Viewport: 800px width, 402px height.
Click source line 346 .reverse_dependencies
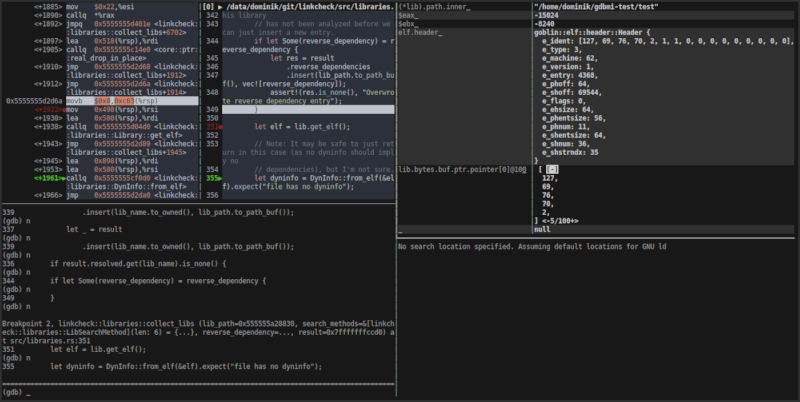pos(328,67)
